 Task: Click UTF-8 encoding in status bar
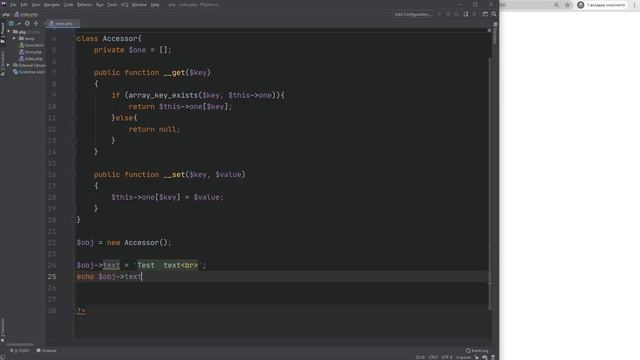point(447,357)
